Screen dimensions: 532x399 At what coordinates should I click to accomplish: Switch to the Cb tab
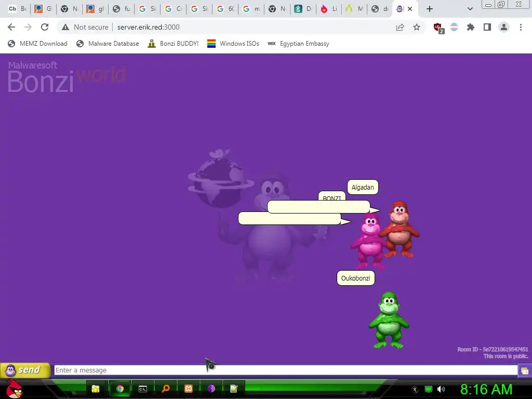pyautogui.click(x=17, y=9)
